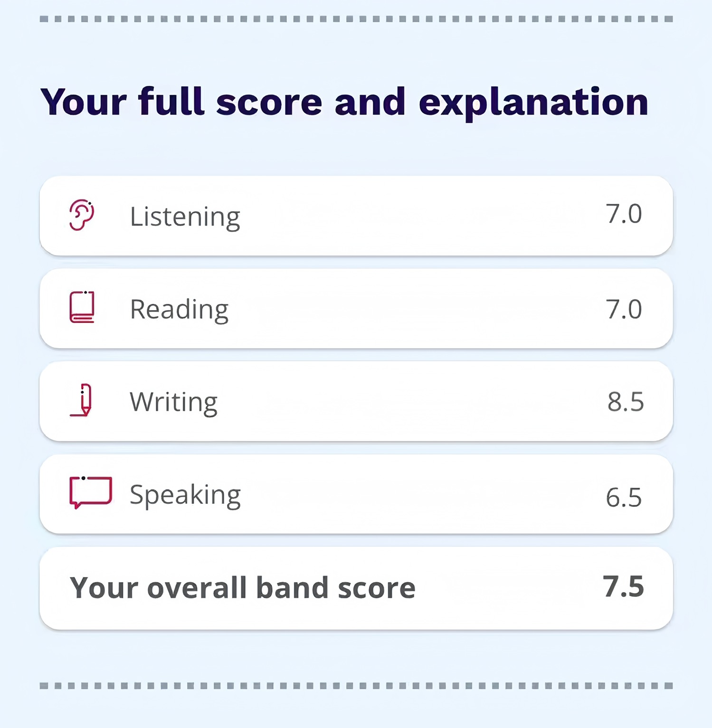Click 'Your overall band score' text
The image size is (712, 728).
(243, 588)
